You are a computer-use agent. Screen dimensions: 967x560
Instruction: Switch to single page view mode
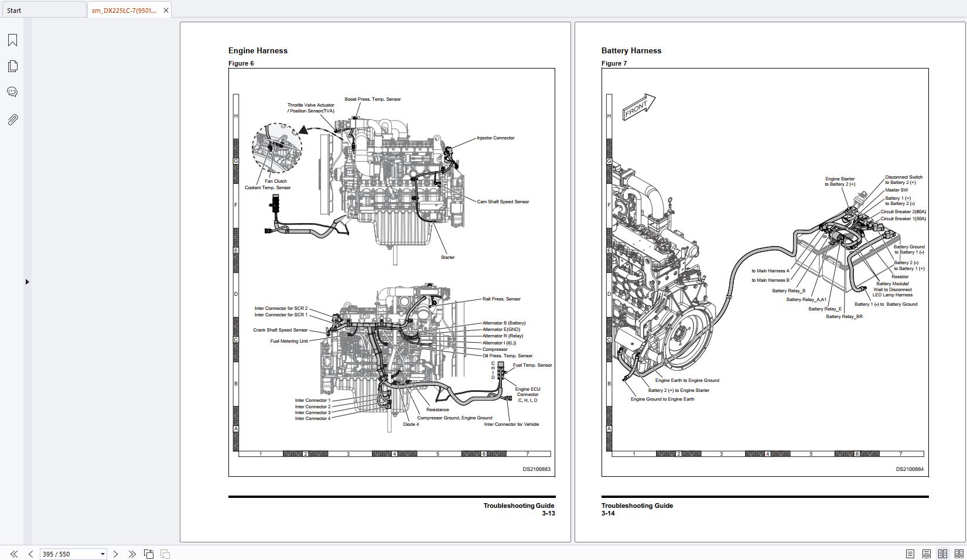click(910, 554)
